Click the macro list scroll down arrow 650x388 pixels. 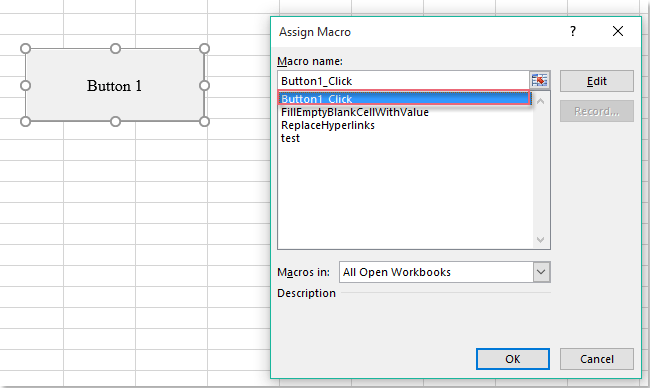tap(541, 240)
